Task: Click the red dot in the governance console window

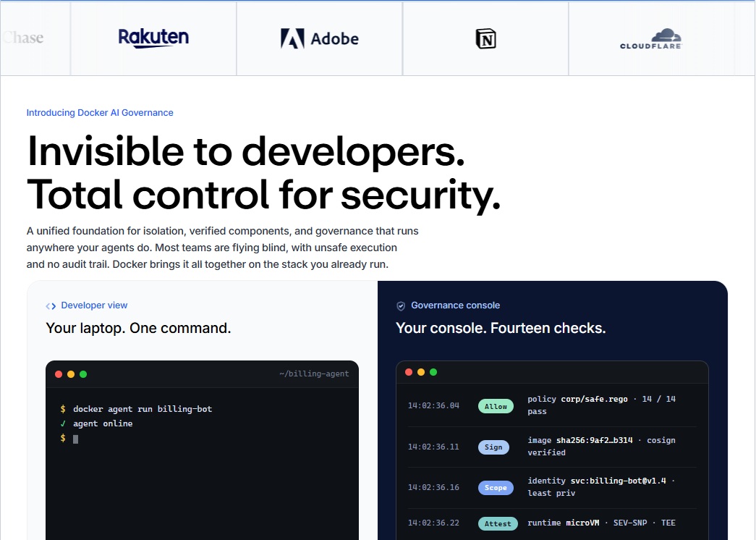Action: [x=409, y=372]
